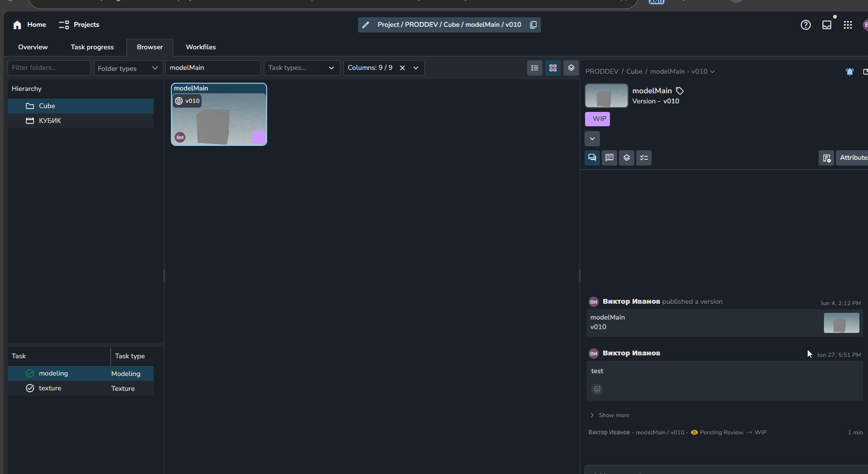Toggle the bell watch notifications icon
868x474 pixels.
850,72
